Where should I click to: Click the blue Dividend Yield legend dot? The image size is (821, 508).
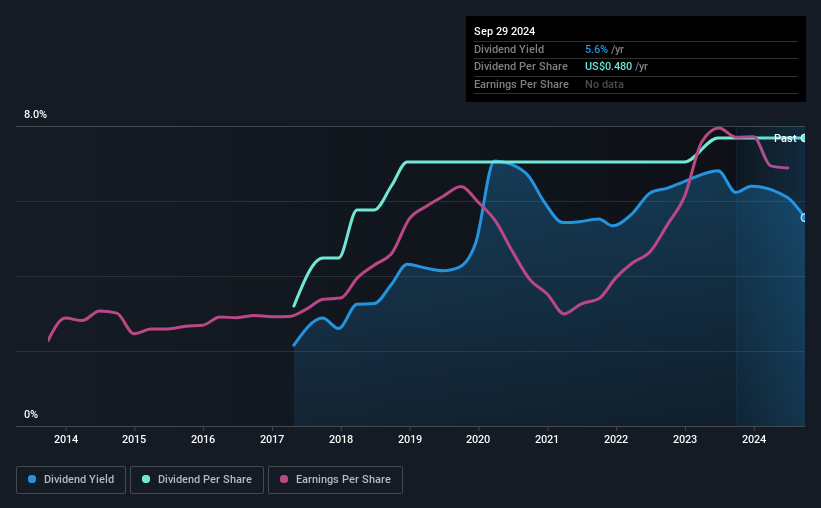point(32,479)
